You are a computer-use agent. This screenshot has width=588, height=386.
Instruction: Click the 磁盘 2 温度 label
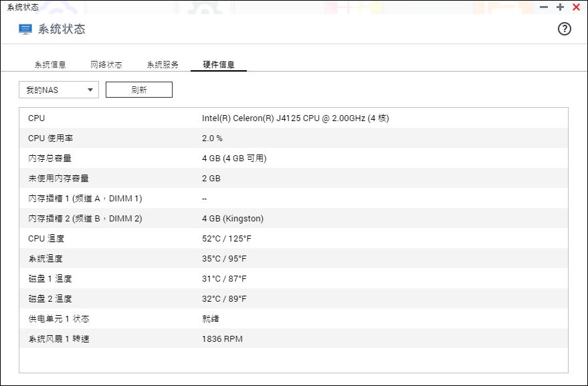tap(50, 298)
